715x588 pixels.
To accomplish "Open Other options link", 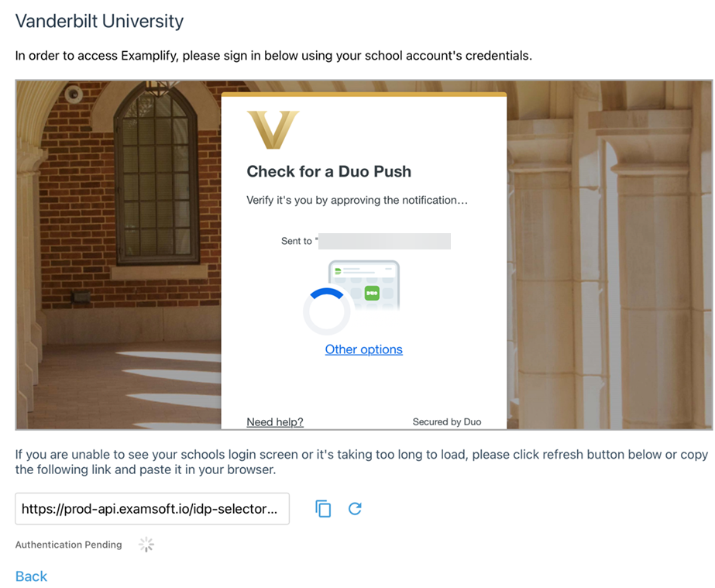I will coord(363,349).
